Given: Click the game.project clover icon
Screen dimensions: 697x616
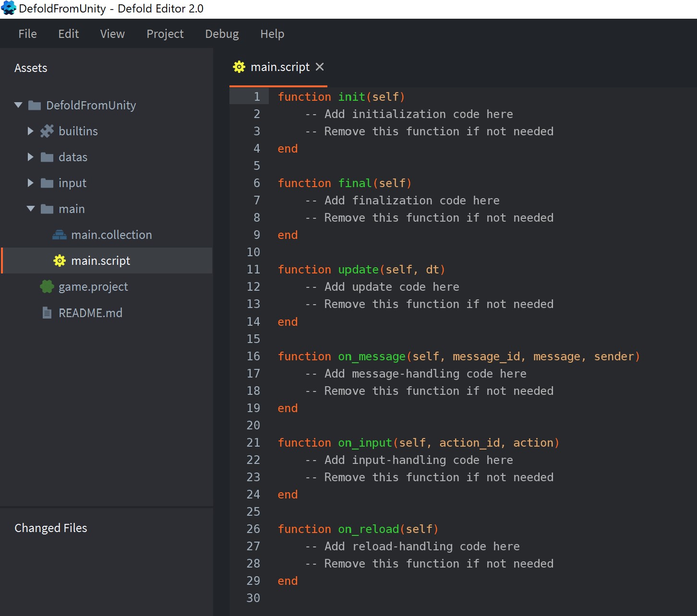Looking at the screenshot, I should click(47, 286).
